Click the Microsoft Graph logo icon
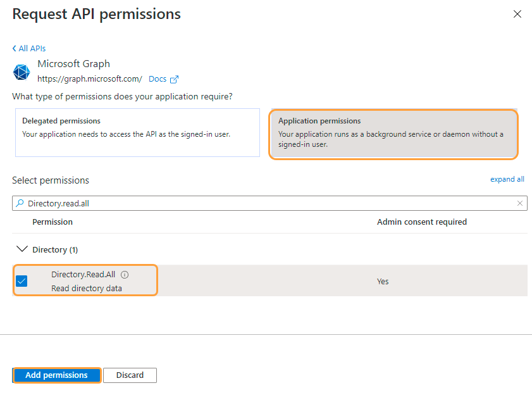 (x=22, y=72)
